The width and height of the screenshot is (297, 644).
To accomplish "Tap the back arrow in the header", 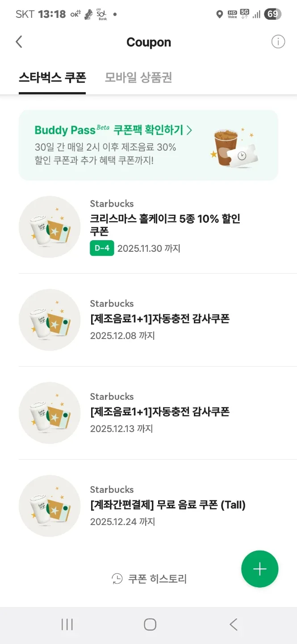I will (x=19, y=42).
